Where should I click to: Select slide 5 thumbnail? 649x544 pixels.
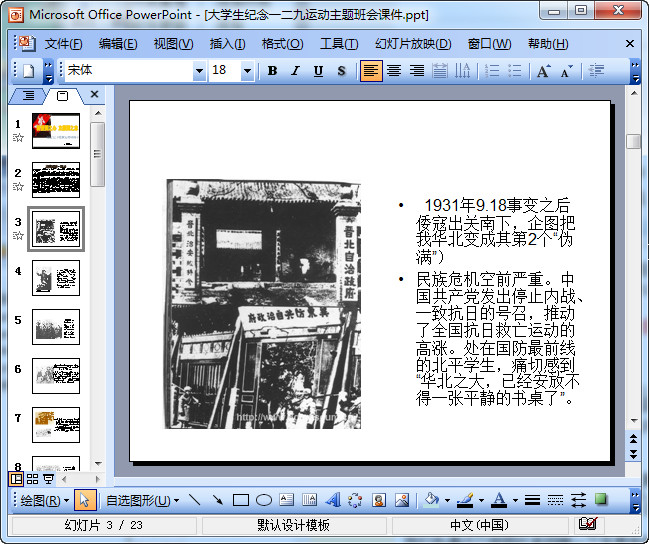click(56, 327)
